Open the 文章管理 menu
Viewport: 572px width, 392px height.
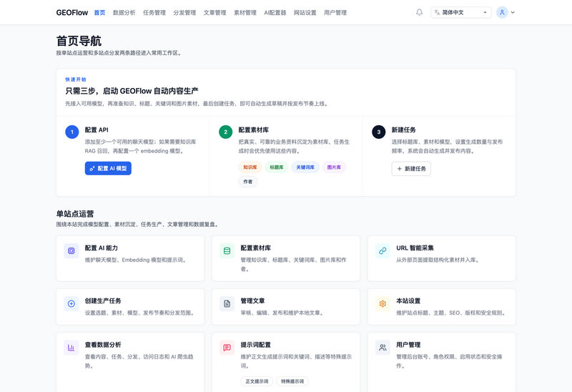click(215, 12)
